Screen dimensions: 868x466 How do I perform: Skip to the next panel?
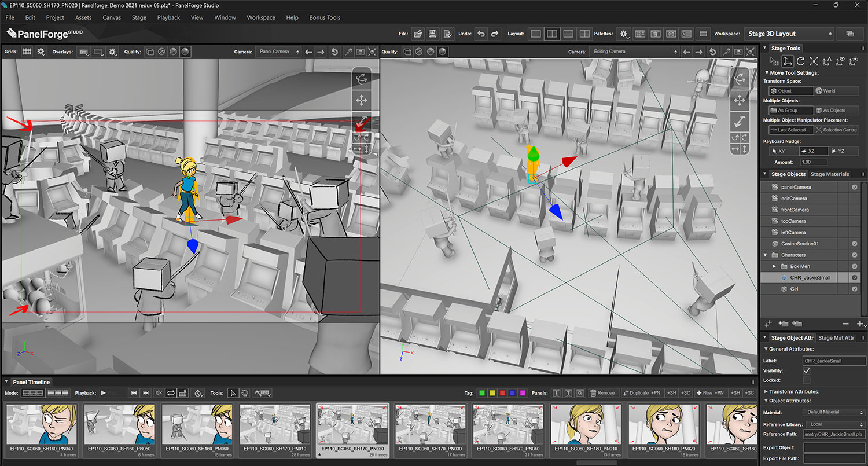[146, 393]
